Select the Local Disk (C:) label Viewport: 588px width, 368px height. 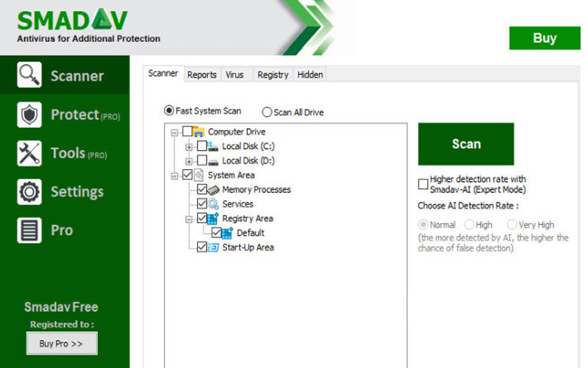click(248, 146)
